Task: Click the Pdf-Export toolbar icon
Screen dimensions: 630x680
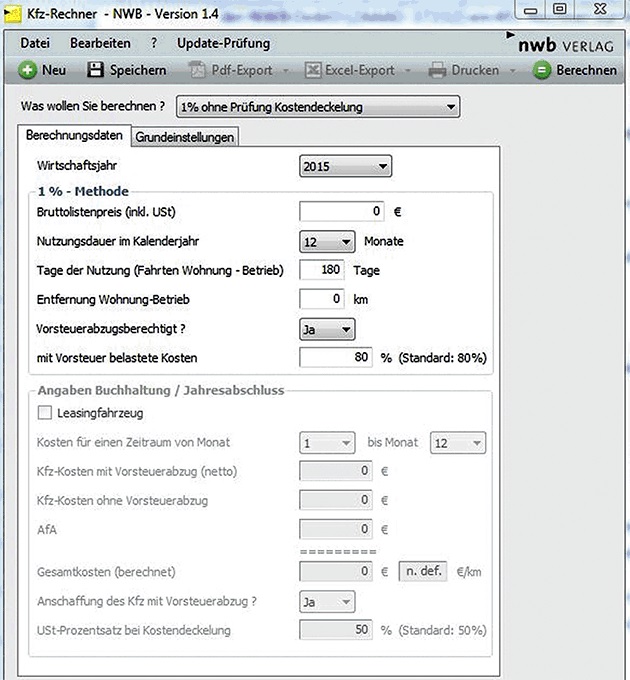Action: click(x=196, y=70)
